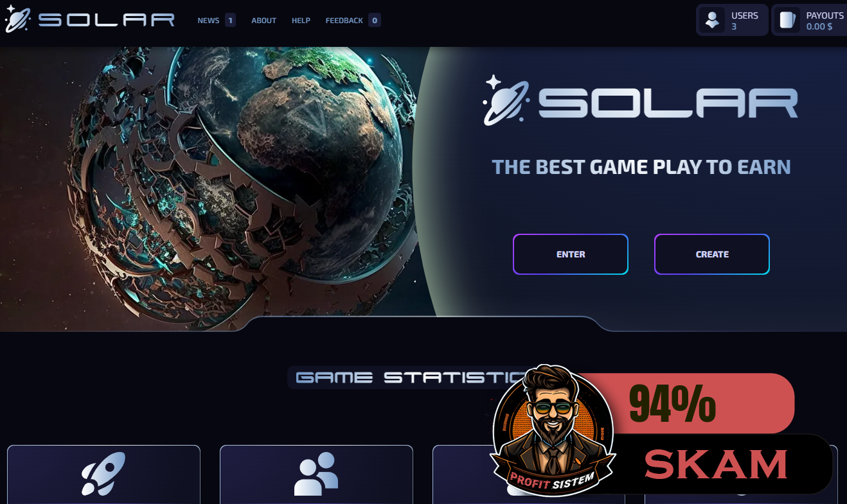Click the Payouts wallet icon
Image resolution: width=847 pixels, height=504 pixels.
click(x=787, y=21)
